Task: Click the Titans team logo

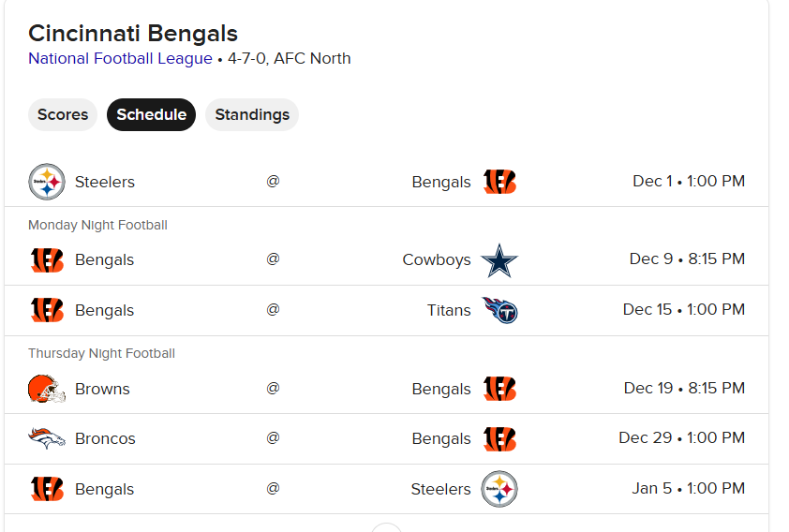Action: coord(499,310)
